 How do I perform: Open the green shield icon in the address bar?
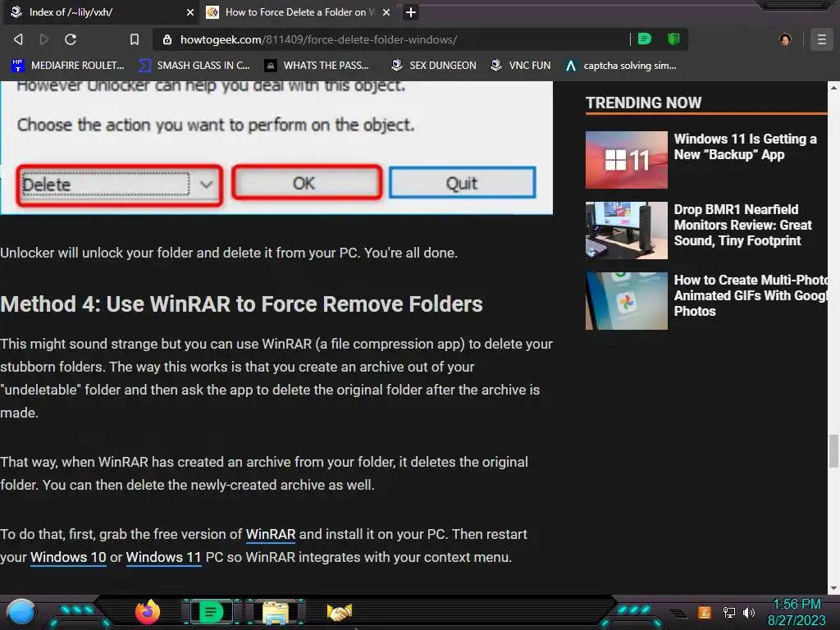click(x=673, y=39)
